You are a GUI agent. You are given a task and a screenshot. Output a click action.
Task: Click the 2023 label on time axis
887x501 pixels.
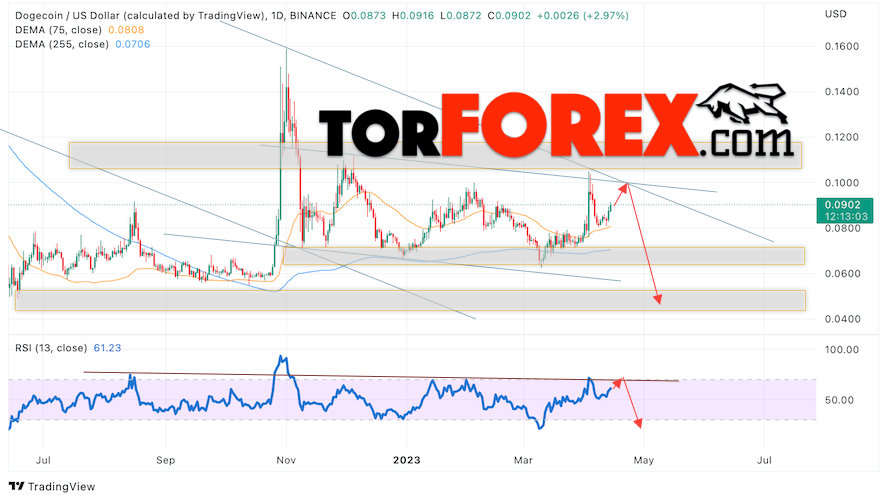coord(407,460)
